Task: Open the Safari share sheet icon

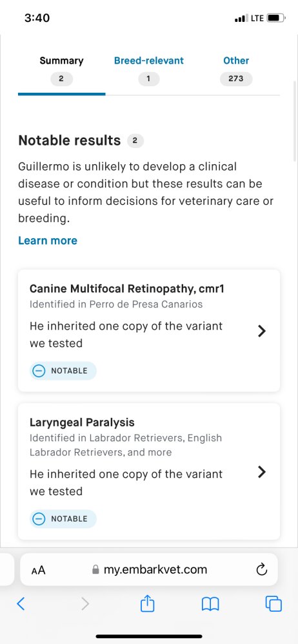Action: (x=147, y=603)
